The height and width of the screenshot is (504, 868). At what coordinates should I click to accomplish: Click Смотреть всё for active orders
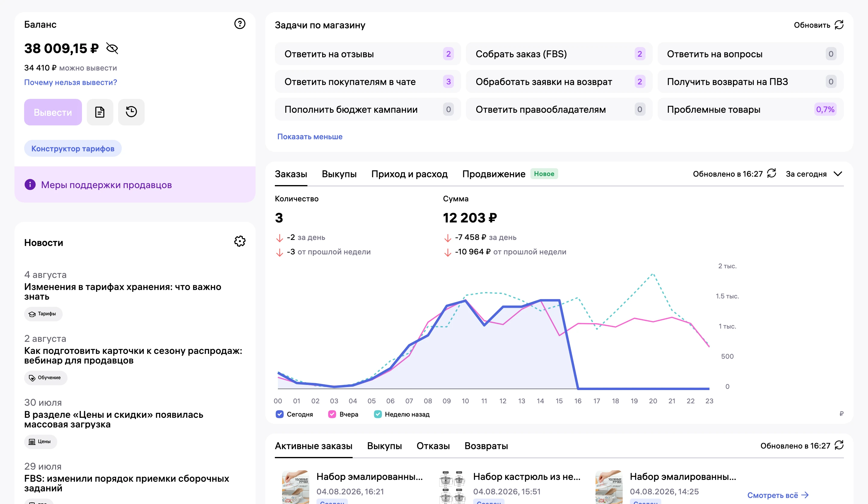tap(778, 495)
